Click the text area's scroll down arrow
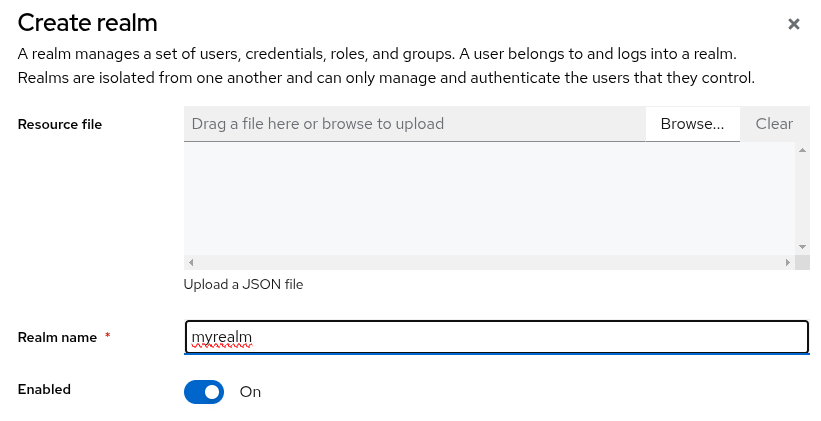 (802, 246)
